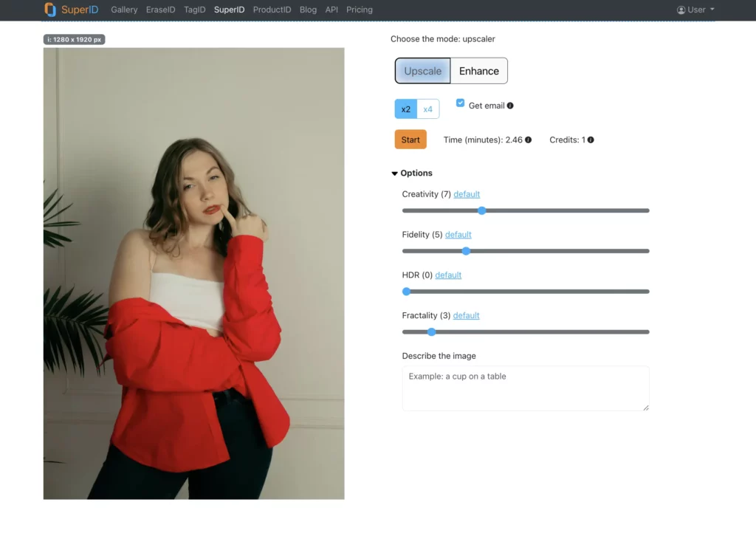This screenshot has height=536, width=756.
Task: Click the info icon beside Get email
Action: [x=511, y=106]
